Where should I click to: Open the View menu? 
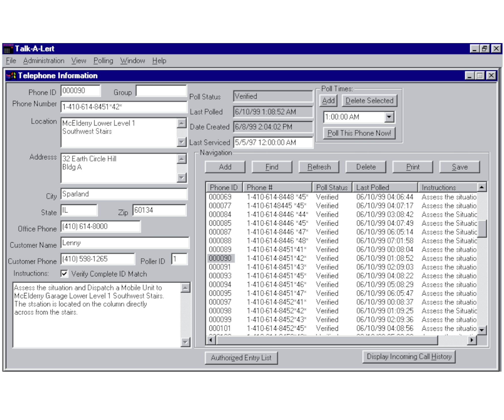click(x=79, y=61)
